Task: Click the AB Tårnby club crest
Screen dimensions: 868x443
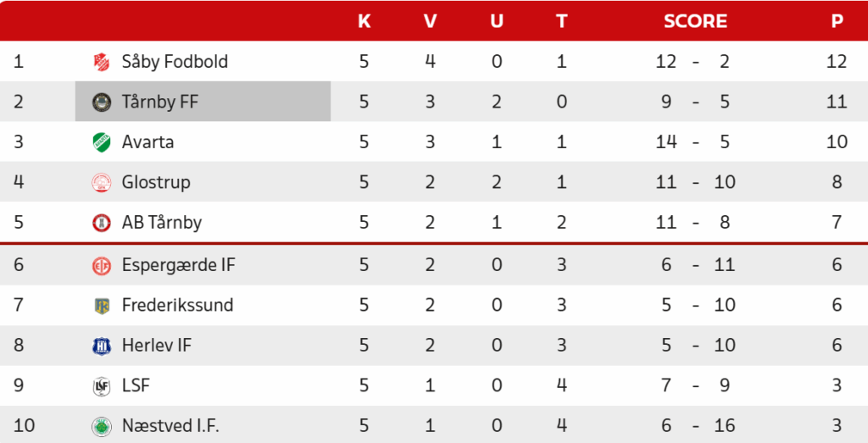Action: (101, 223)
